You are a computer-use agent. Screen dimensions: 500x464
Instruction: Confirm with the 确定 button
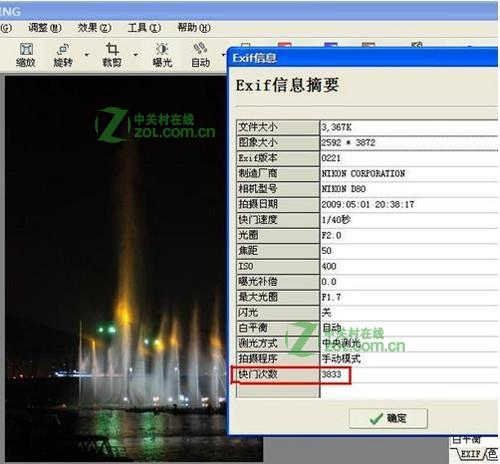coord(388,418)
